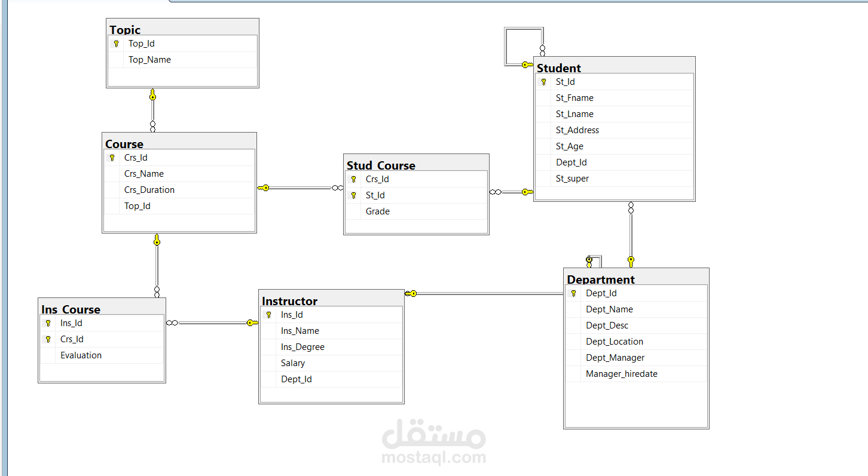Screen dimensions: 868x476
Task: Select the Dept_Id column in Instructor table
Action: coord(331,379)
